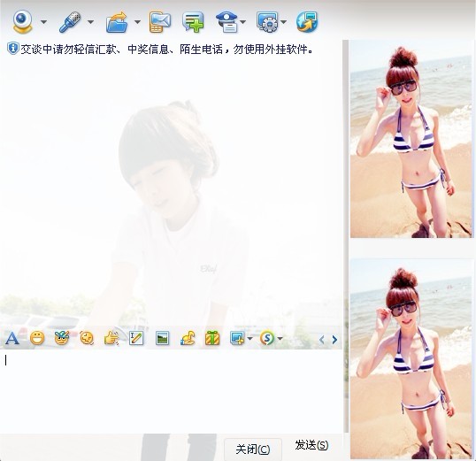Open the music sharing icon

coord(188,338)
